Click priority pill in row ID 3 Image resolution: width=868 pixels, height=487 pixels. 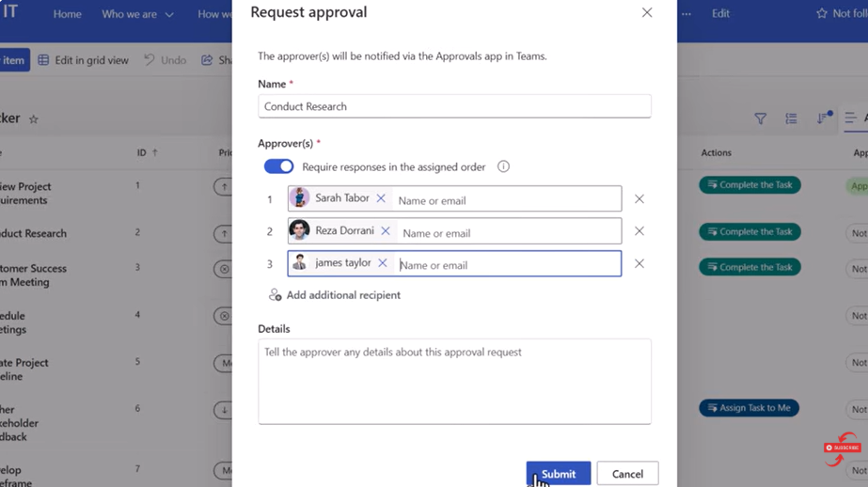[x=223, y=269]
